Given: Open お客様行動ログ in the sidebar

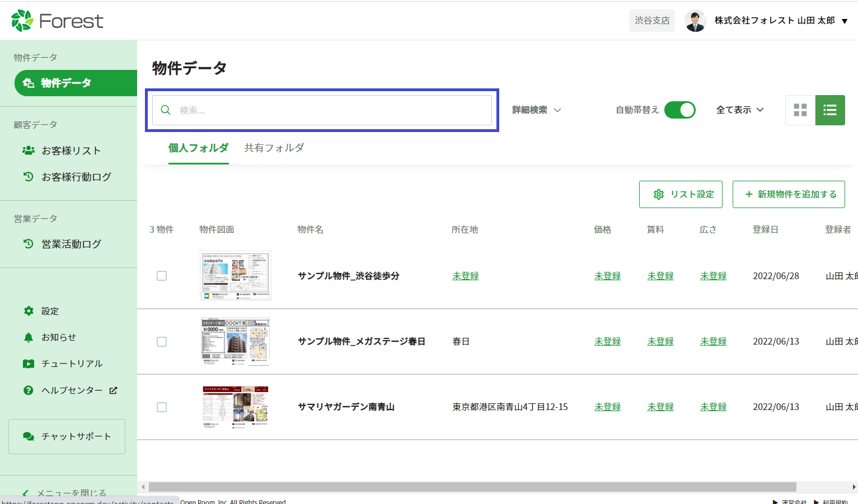Looking at the screenshot, I should click(x=76, y=177).
